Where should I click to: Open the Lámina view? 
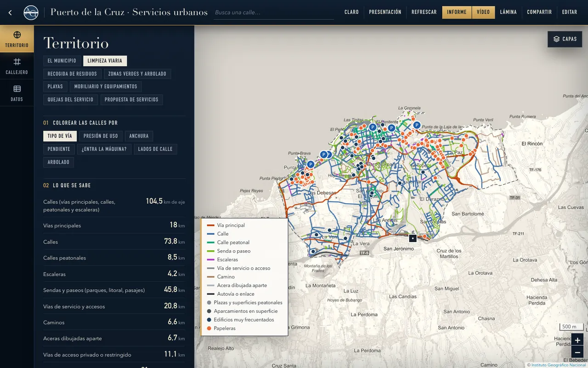point(509,12)
